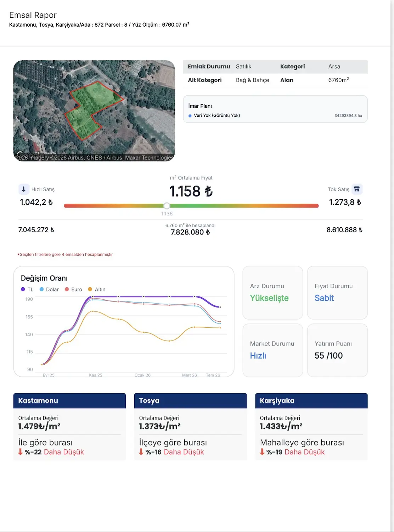Click the Kastamonu, Tosya, Karşıyaka parcel address line
Screen dimensions: 394x532
click(99, 25)
